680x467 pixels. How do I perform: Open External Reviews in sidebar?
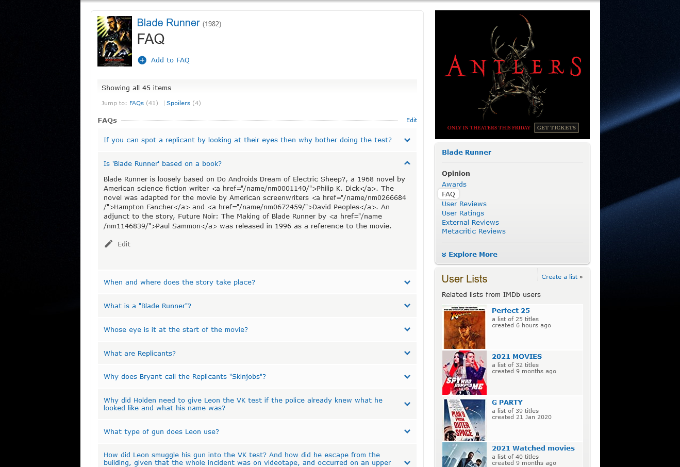coord(470,222)
